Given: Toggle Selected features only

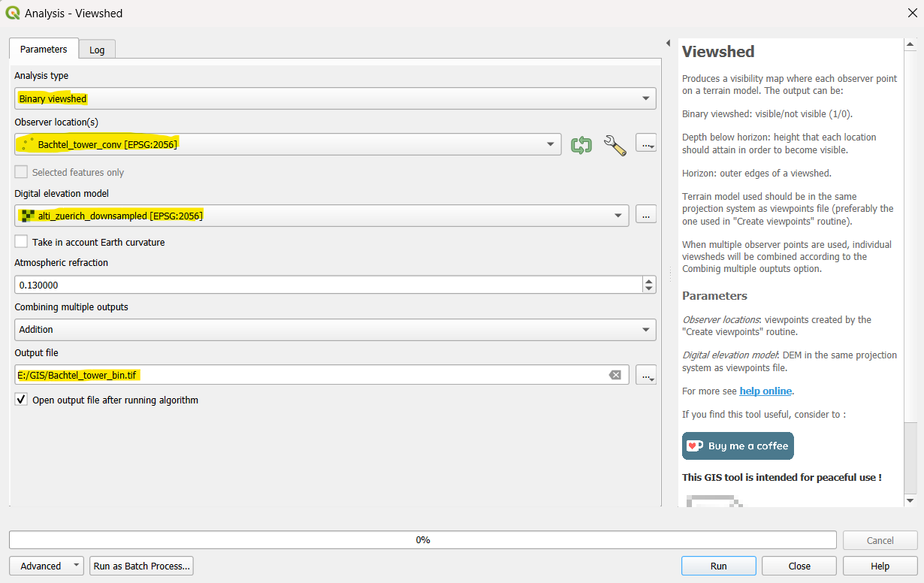Looking at the screenshot, I should [20, 171].
